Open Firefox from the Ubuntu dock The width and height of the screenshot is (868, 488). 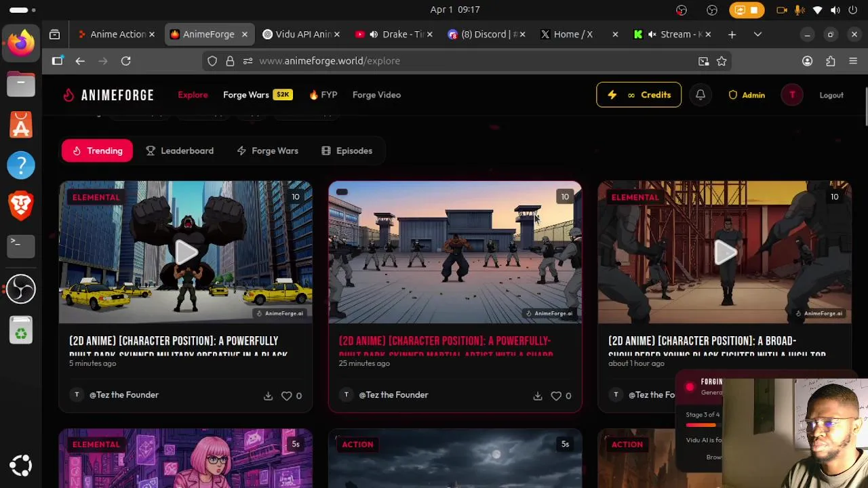(21, 43)
